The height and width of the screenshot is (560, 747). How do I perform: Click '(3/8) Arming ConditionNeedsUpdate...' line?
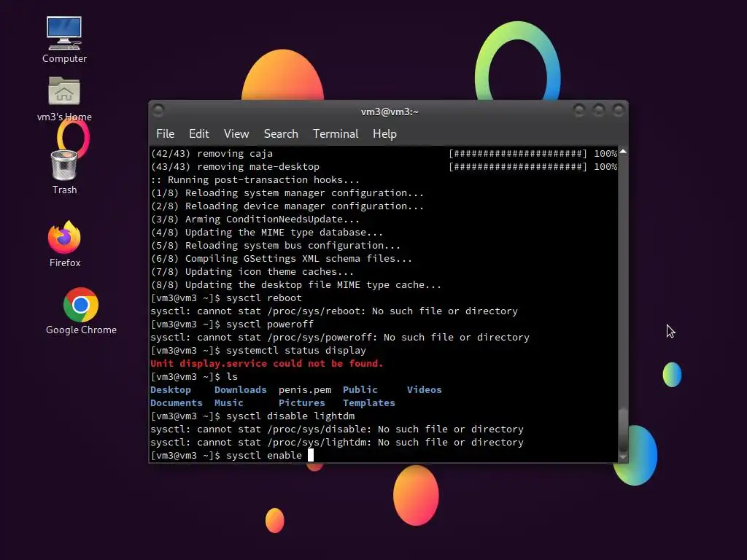(255, 219)
